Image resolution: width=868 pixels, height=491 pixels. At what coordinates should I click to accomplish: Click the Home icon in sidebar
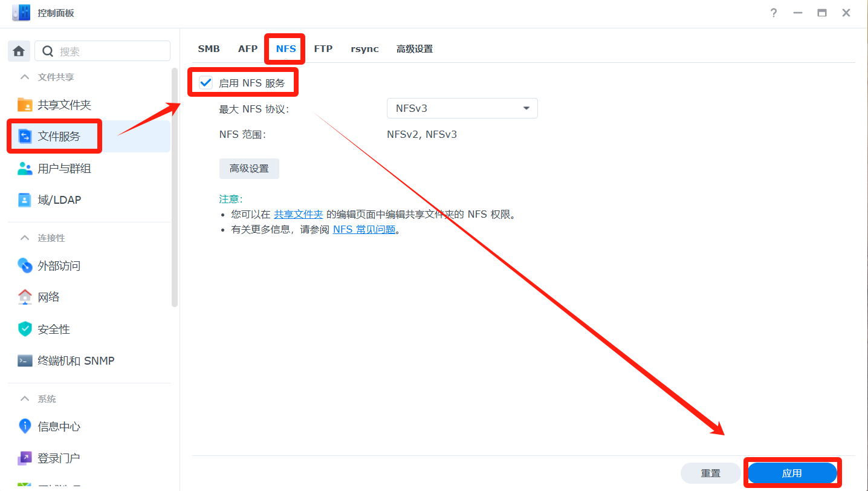(19, 51)
